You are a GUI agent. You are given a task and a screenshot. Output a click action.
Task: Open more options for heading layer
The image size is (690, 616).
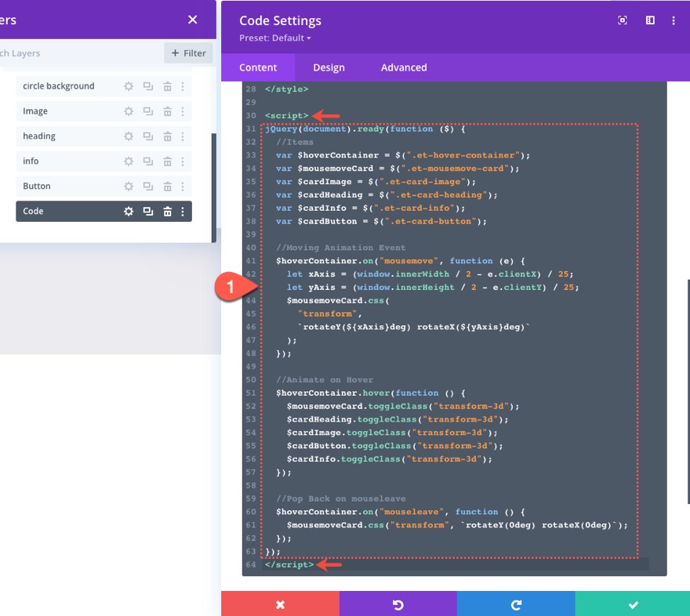[183, 136]
